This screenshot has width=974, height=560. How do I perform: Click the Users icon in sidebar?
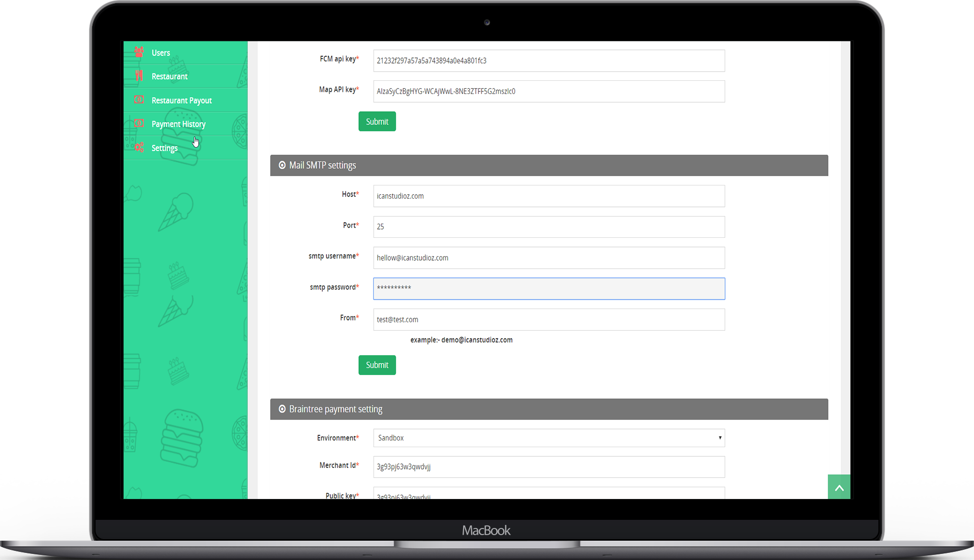coord(139,52)
